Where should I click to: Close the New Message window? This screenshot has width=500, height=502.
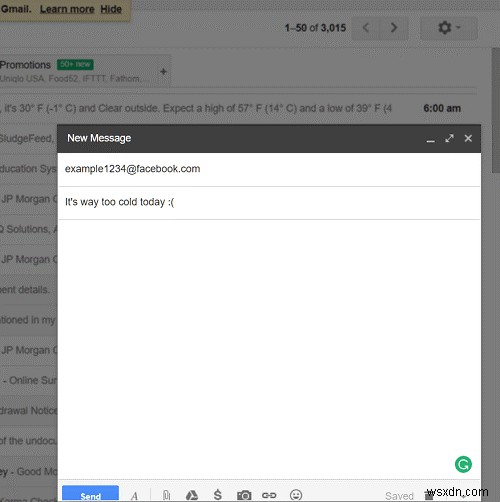468,138
